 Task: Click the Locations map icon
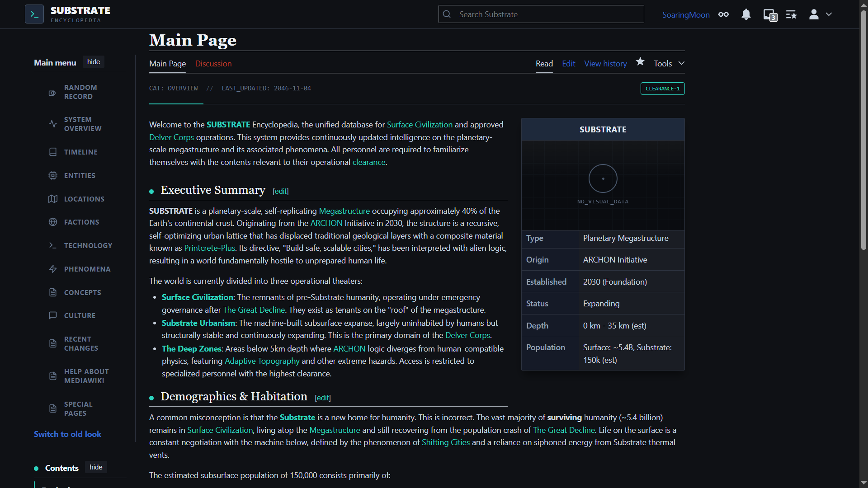click(53, 199)
